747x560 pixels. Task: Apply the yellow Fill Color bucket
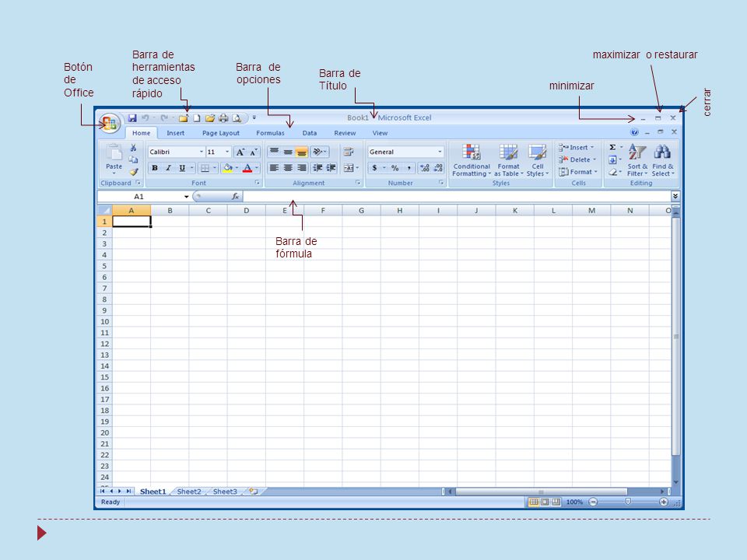pyautogui.click(x=227, y=168)
